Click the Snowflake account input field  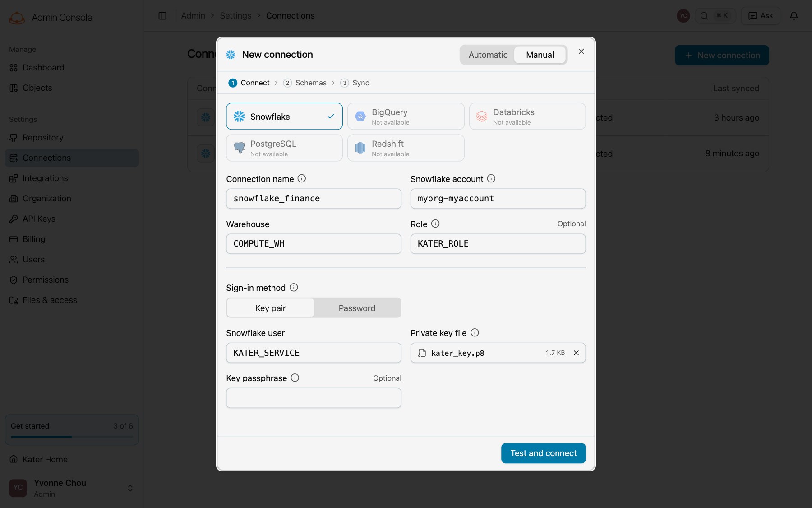tap(498, 199)
